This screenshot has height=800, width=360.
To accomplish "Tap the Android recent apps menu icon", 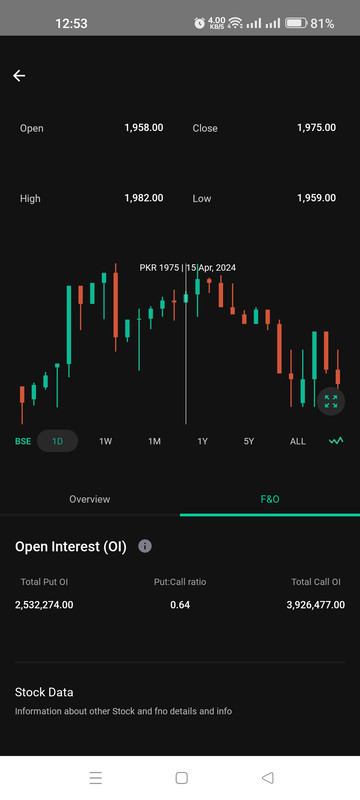I will point(95,778).
